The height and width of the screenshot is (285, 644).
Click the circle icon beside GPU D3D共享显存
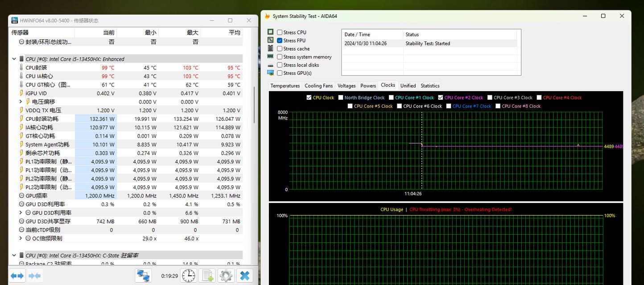pyautogui.click(x=21, y=221)
